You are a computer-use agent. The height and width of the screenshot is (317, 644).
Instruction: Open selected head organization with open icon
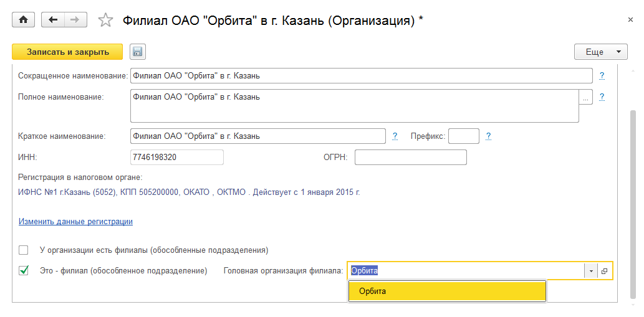click(605, 271)
